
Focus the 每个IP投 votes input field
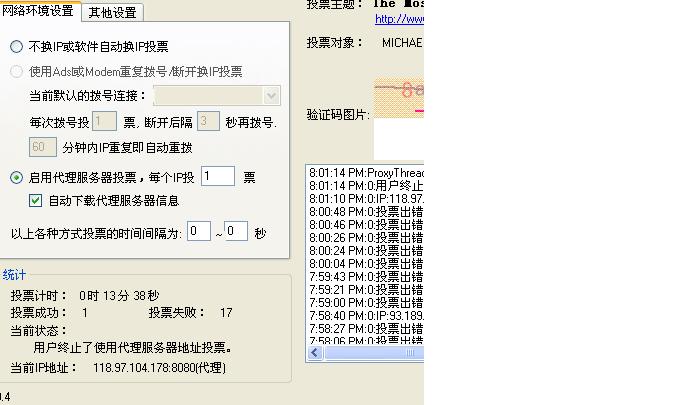(217, 177)
